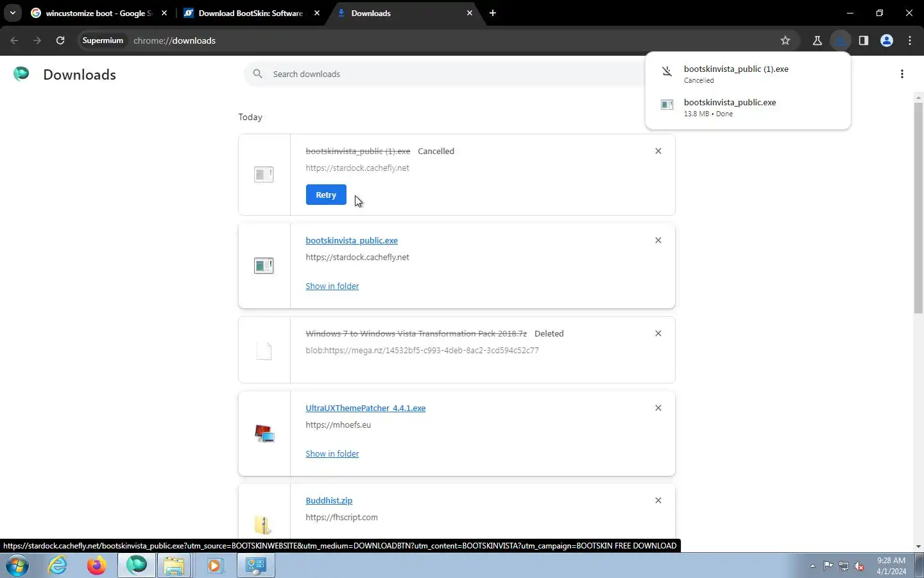Open the Action Center flag icon
The width and height of the screenshot is (924, 578).
[x=828, y=566]
